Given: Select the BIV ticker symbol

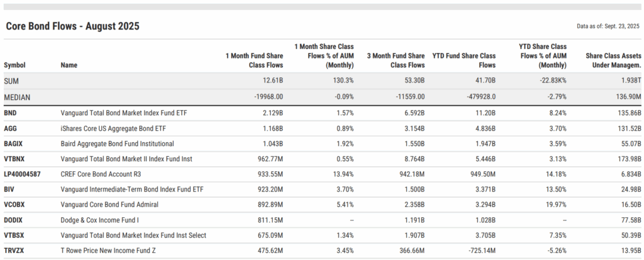Looking at the screenshot, I should click(x=9, y=189).
